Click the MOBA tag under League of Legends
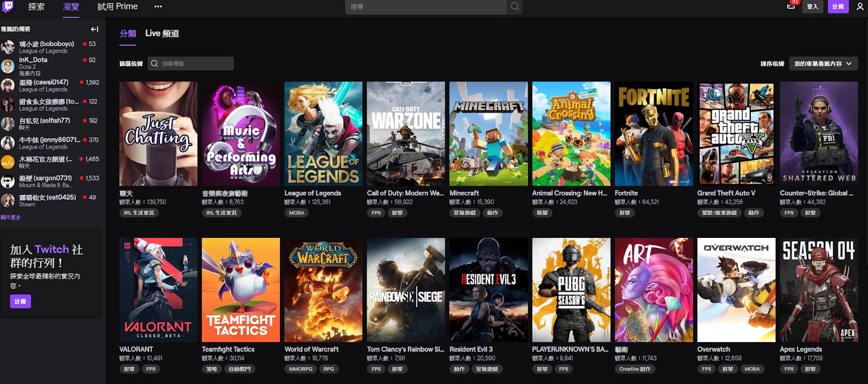Image resolution: width=868 pixels, height=384 pixels. [297, 213]
